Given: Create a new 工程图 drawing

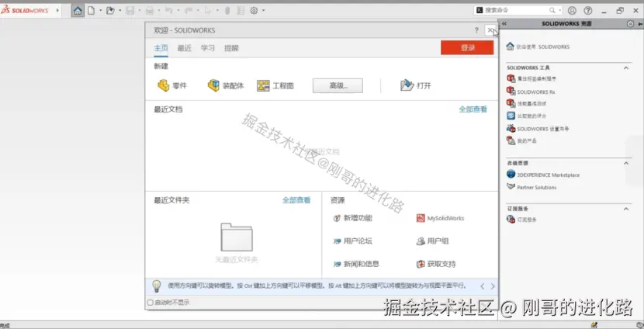Looking at the screenshot, I should (275, 85).
